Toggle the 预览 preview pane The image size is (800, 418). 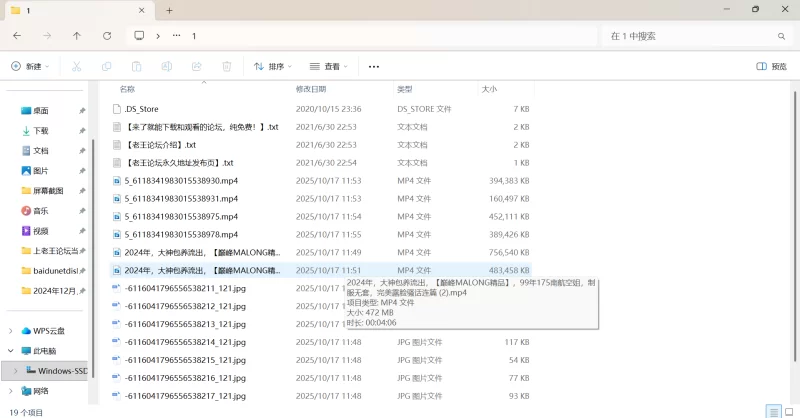click(x=771, y=66)
